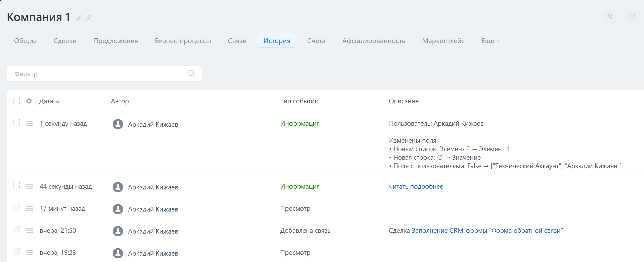Expand details via читать подробнее

click(x=416, y=187)
